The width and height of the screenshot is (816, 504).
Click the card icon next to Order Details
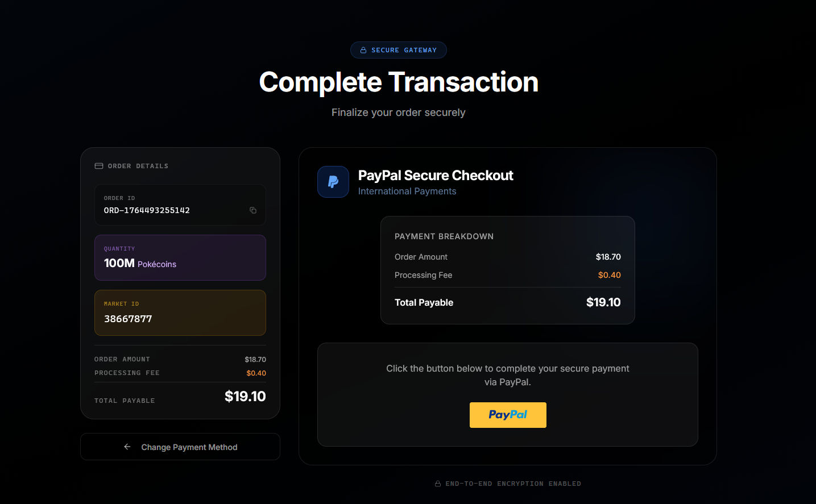pyautogui.click(x=99, y=166)
